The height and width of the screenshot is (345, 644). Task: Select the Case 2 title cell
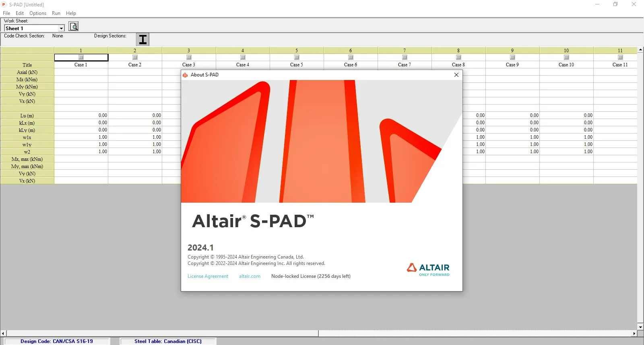pyautogui.click(x=135, y=65)
